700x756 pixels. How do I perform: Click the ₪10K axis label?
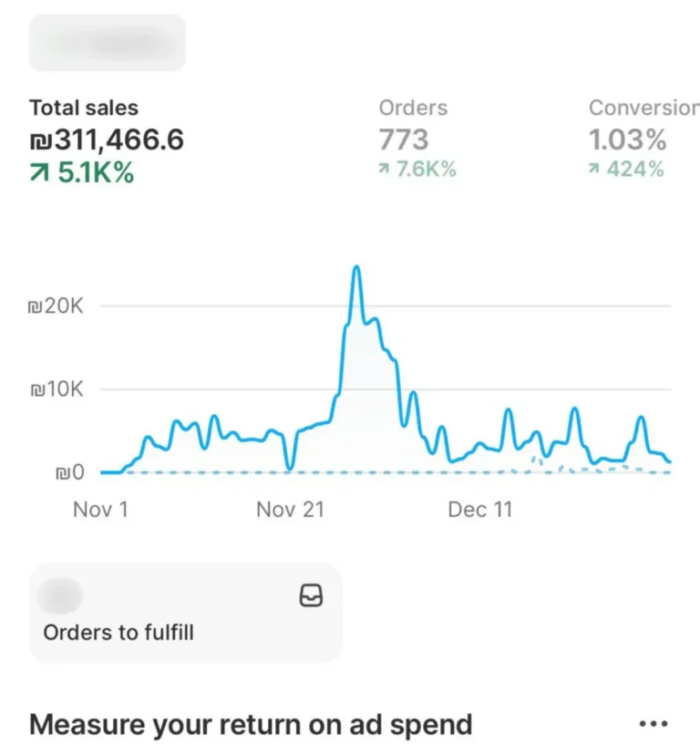pos(57,389)
